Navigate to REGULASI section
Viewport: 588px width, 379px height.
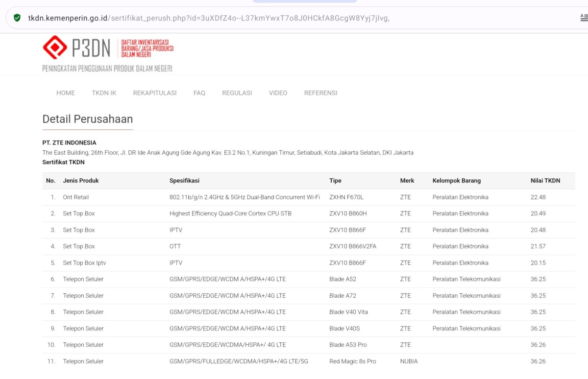click(x=237, y=93)
